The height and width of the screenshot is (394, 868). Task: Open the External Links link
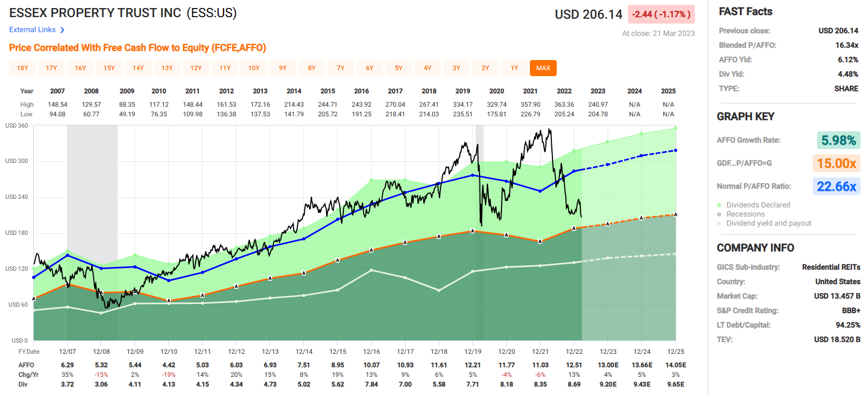(32, 30)
